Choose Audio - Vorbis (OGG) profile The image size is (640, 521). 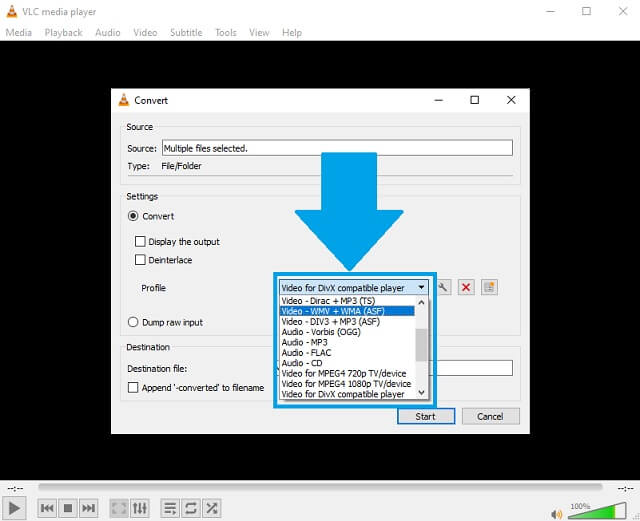coord(347,332)
